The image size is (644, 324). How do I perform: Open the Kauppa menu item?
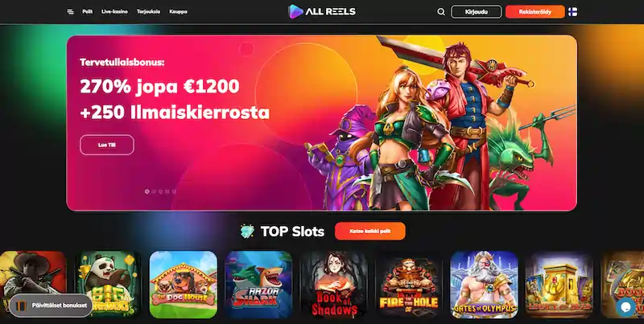(x=178, y=12)
